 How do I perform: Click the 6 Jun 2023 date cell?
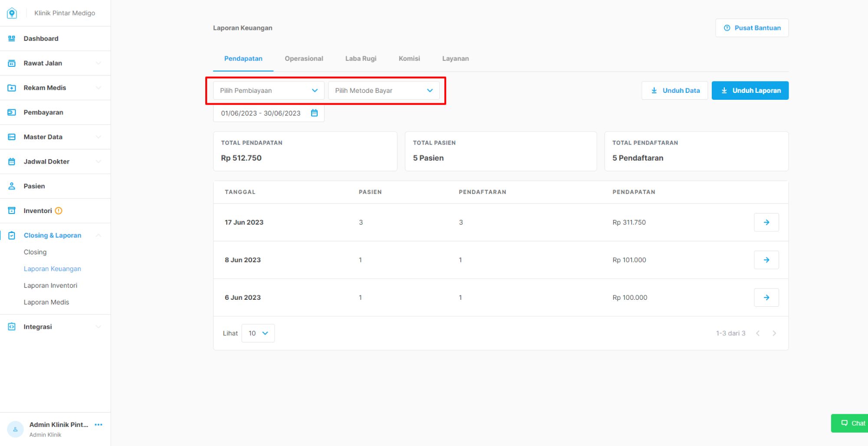243,298
